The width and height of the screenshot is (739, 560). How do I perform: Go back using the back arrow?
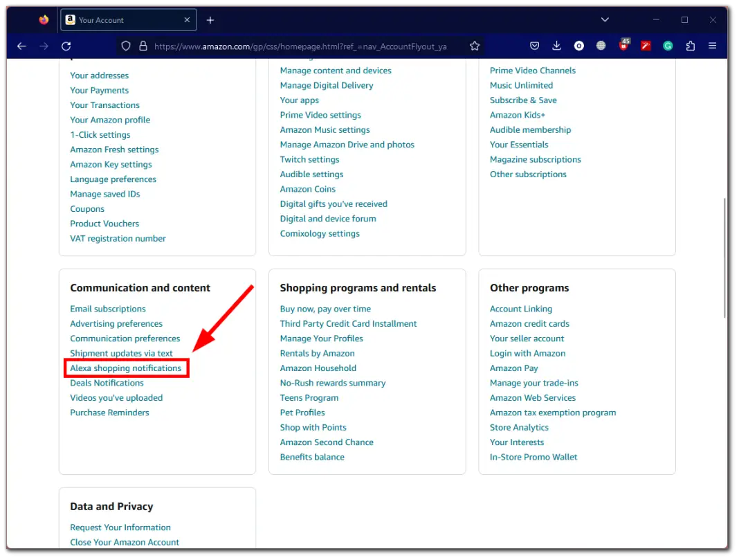[21, 46]
